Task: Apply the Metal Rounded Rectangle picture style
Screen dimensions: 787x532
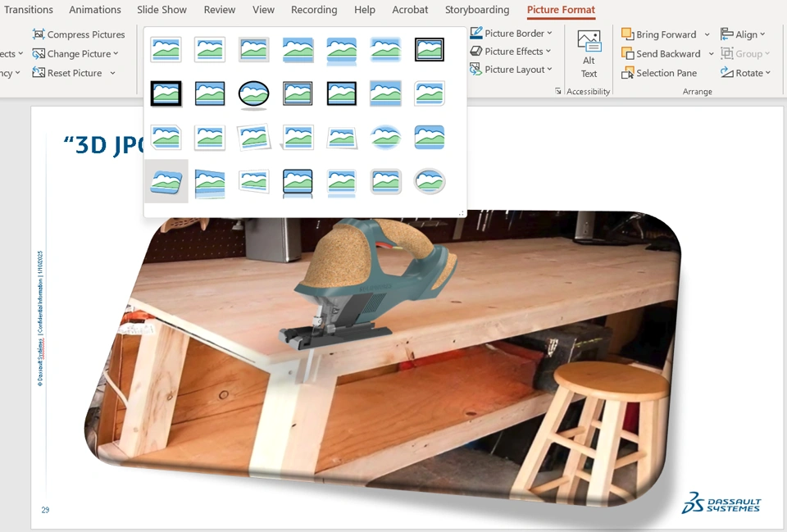Action: 385,181
